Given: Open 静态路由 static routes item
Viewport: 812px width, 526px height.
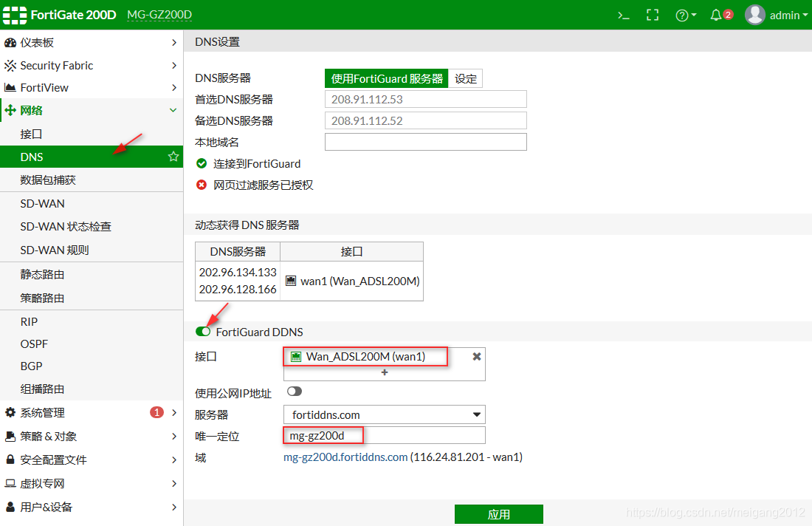Looking at the screenshot, I should (92, 274).
